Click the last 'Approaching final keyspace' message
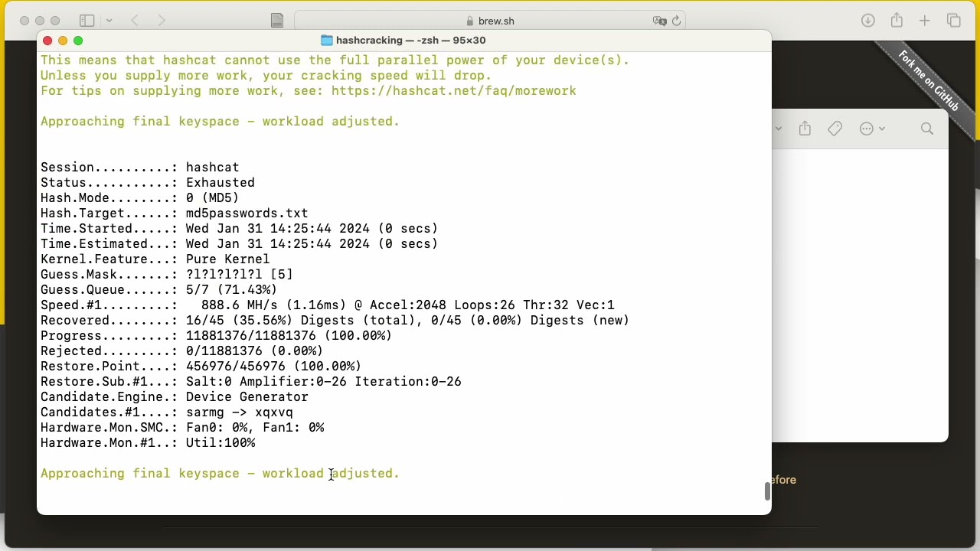The width and height of the screenshot is (980, 551). click(x=220, y=474)
